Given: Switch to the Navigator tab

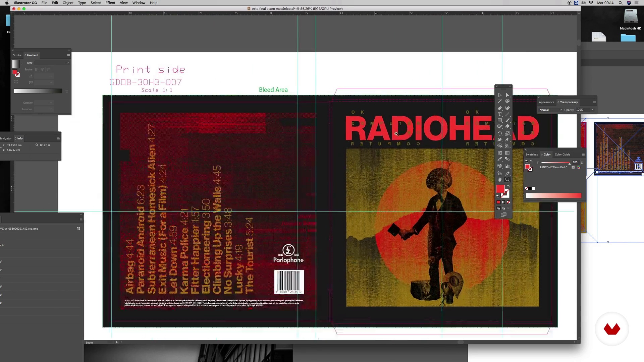Looking at the screenshot, I should 5,138.
